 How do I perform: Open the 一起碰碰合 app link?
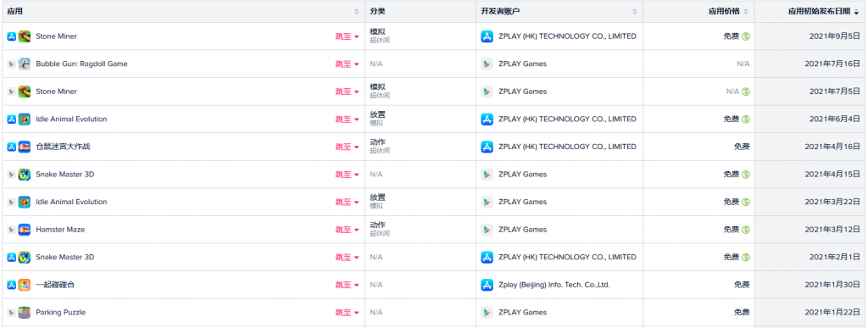click(x=55, y=286)
